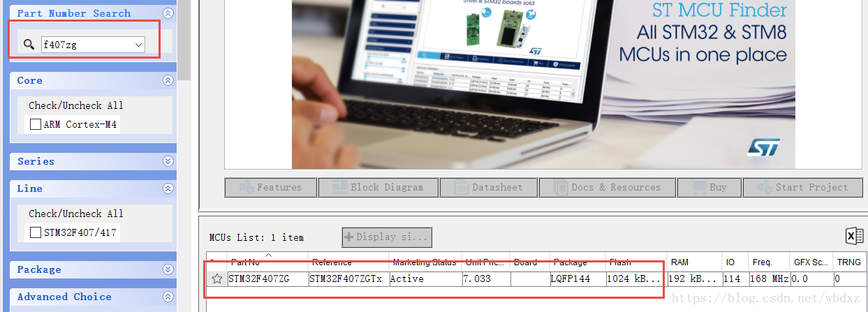
Task: Sort by Reference column header
Action: click(349, 262)
